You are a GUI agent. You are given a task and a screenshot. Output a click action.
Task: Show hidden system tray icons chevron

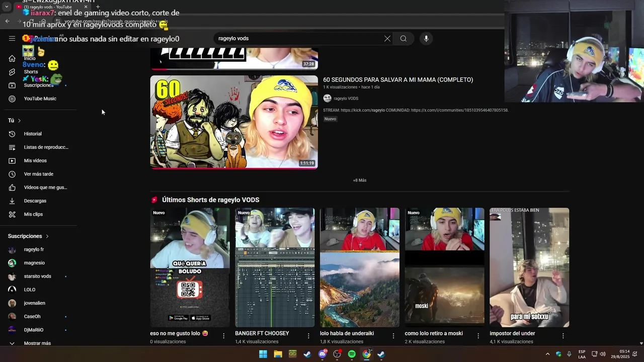pos(547,354)
